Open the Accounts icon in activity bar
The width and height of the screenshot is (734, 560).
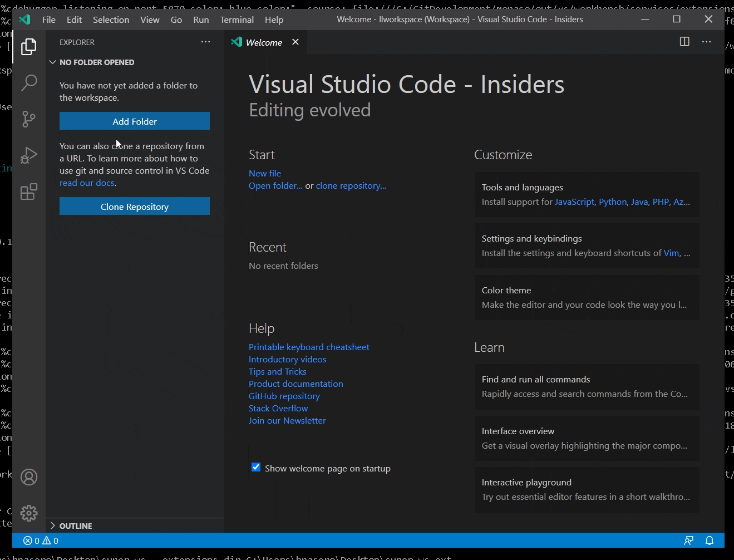(29, 477)
